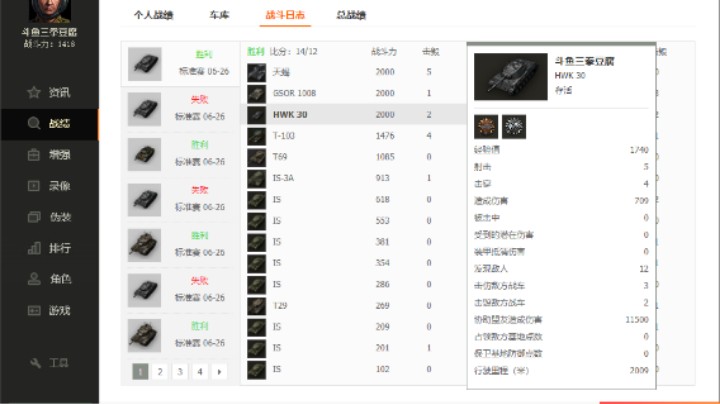Image resolution: width=720 pixels, height=404 pixels.
Task: Click the next-page arrow in pagination
Action: [219, 371]
